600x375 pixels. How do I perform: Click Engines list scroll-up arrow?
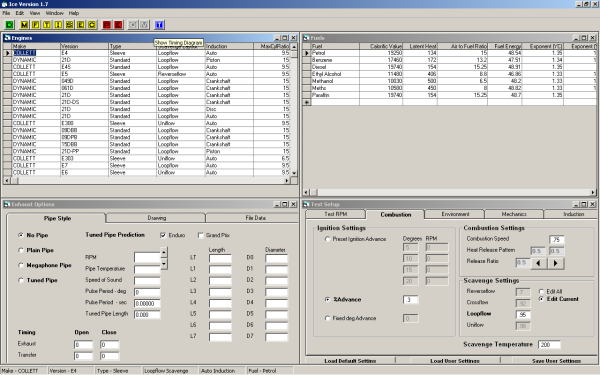pyautogui.click(x=294, y=47)
